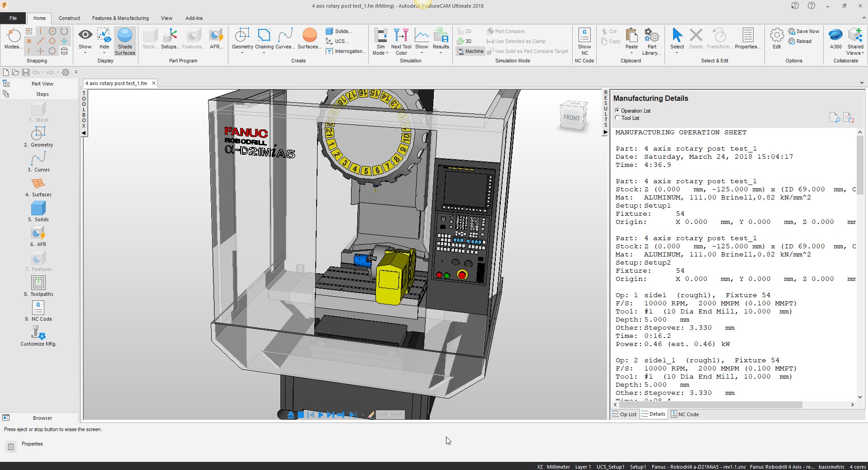Toggle Shade Surfaces display
This screenshot has width=868, height=470.
pos(125,41)
